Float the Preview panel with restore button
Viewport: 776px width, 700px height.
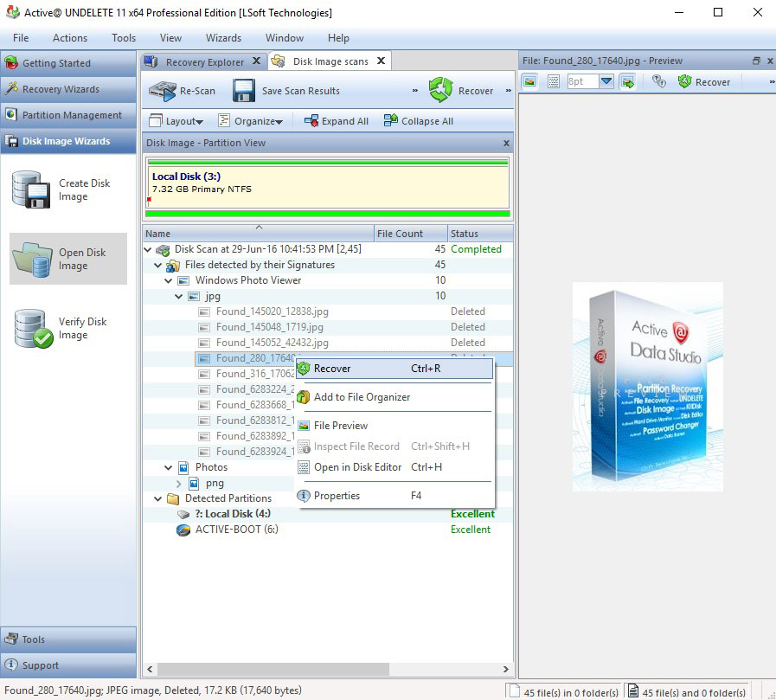756,61
